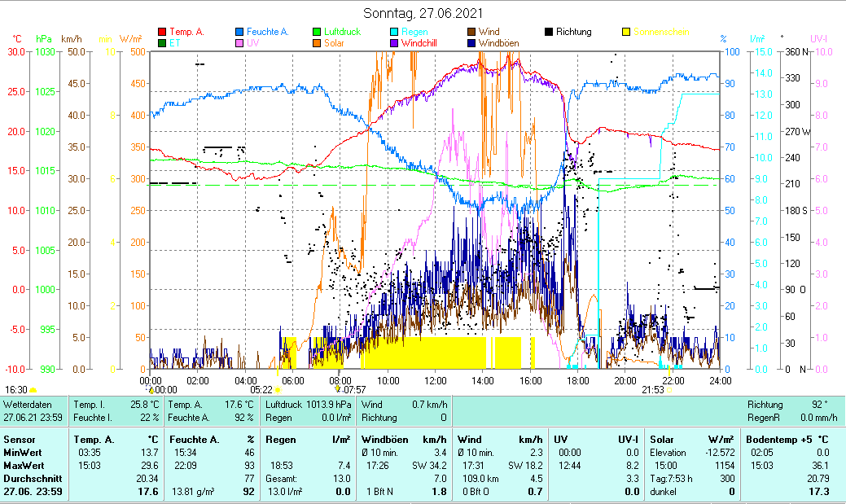The image size is (846, 504).
Task: Click the green Luftdruck legend square
Action: click(x=318, y=32)
